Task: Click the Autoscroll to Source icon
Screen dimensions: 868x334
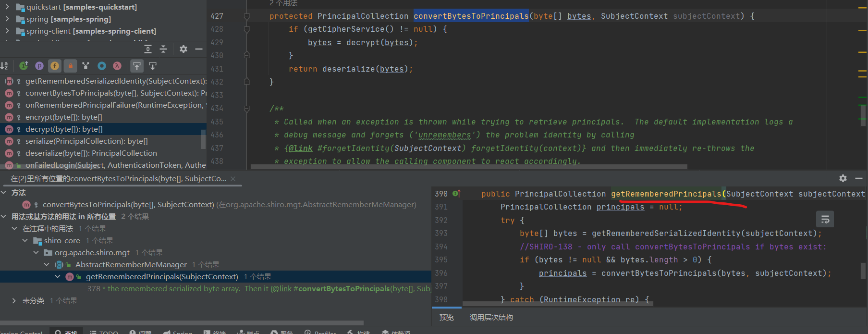Action: [x=137, y=66]
